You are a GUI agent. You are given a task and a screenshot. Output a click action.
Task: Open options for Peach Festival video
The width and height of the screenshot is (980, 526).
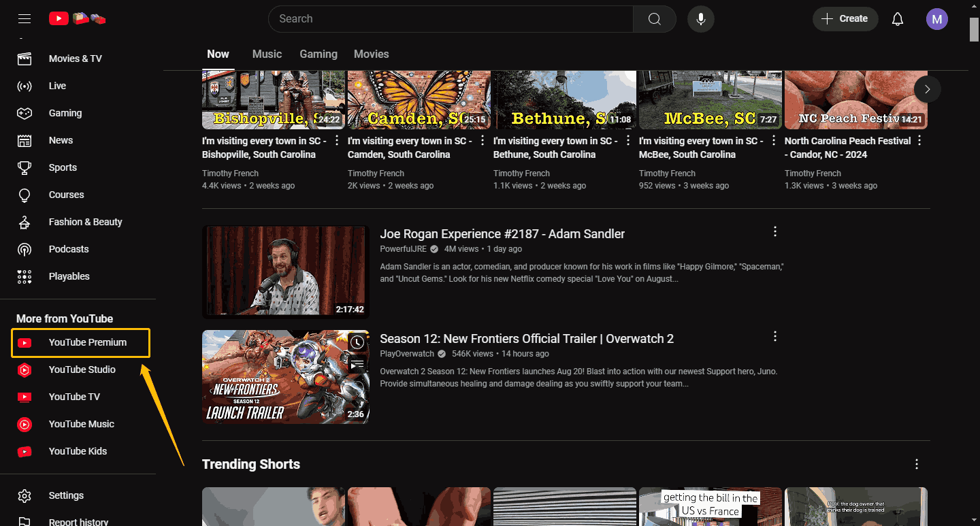coord(919,140)
